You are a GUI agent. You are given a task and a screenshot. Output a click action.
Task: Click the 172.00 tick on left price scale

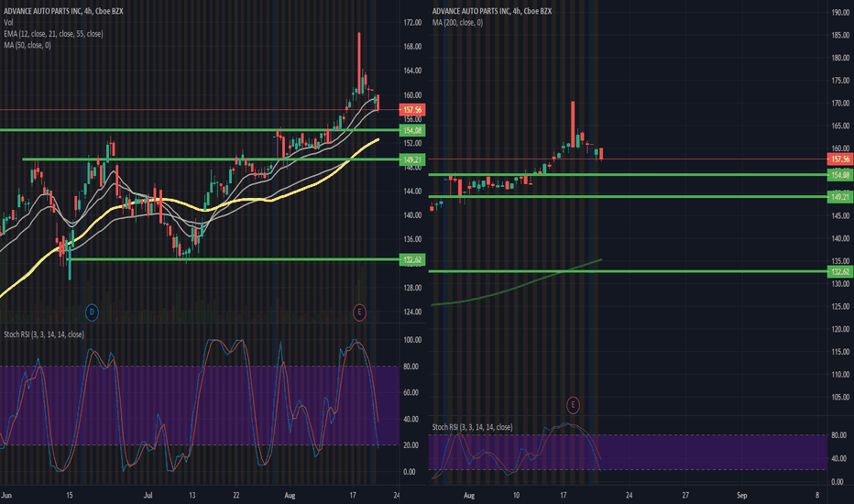412,22
